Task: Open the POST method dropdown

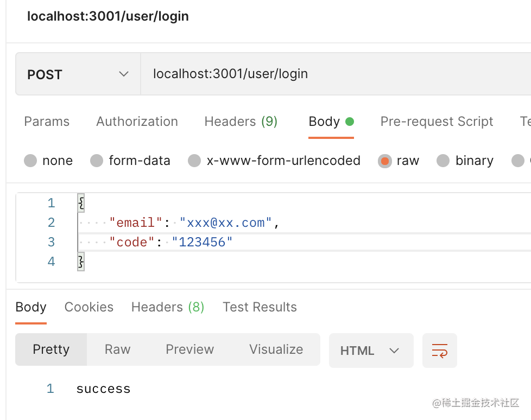Action: pos(78,74)
